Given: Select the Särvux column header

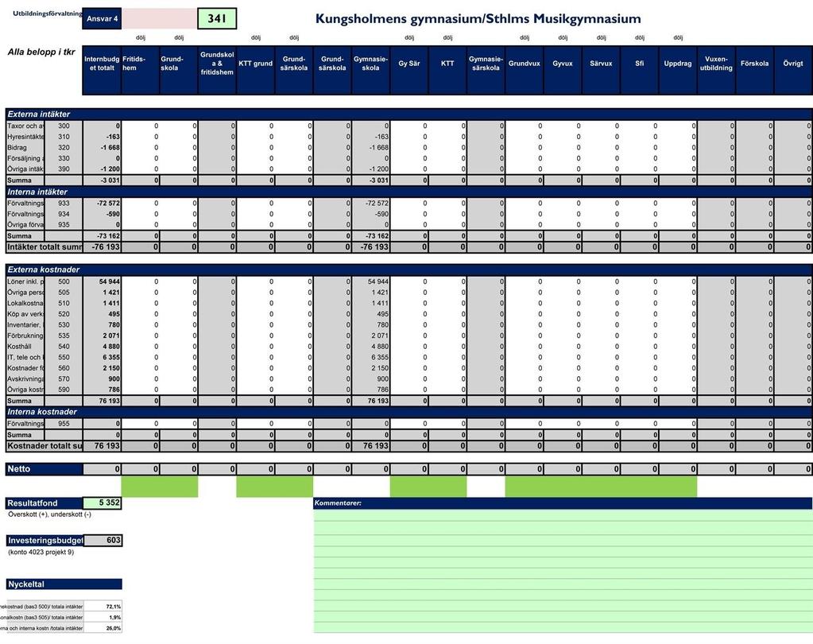Looking at the screenshot, I should click(601, 70).
